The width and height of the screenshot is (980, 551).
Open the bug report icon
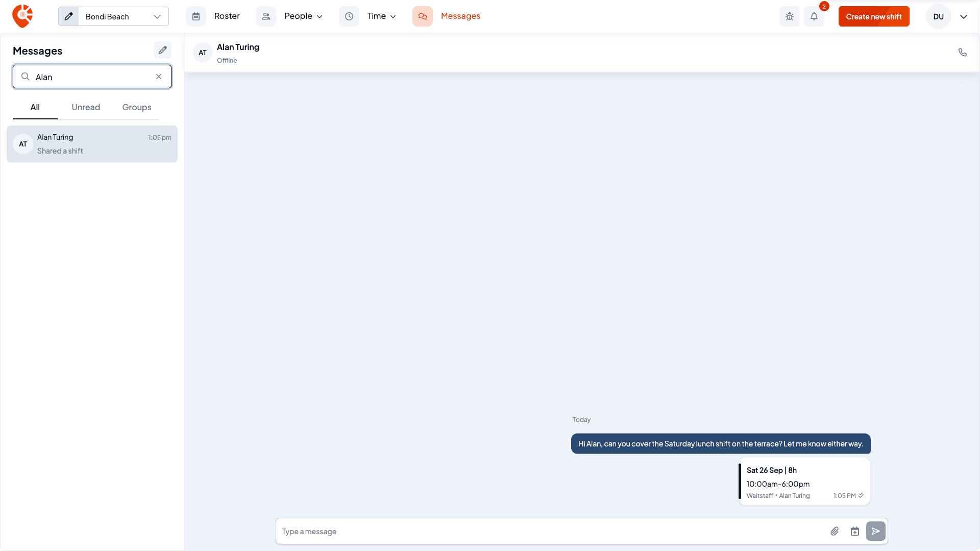(x=790, y=16)
